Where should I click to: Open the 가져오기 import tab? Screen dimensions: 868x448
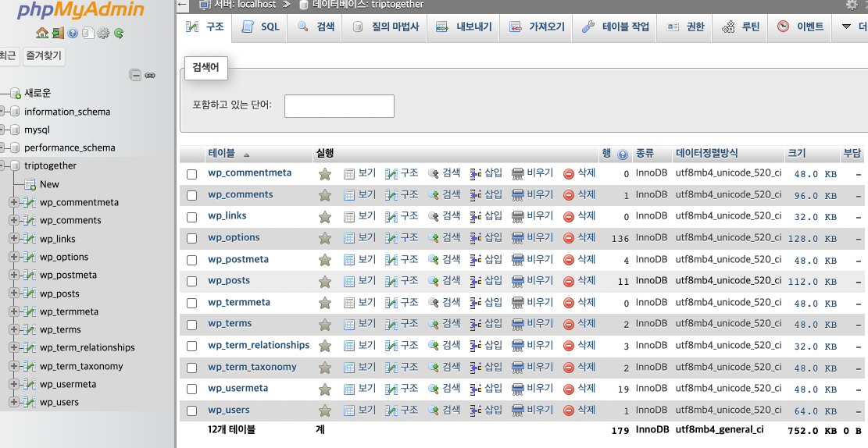coord(537,27)
